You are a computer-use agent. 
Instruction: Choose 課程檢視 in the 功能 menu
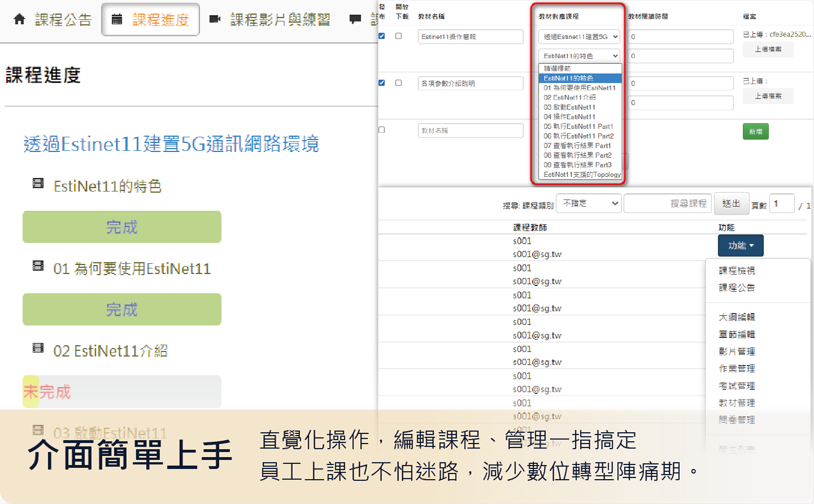[x=737, y=271]
